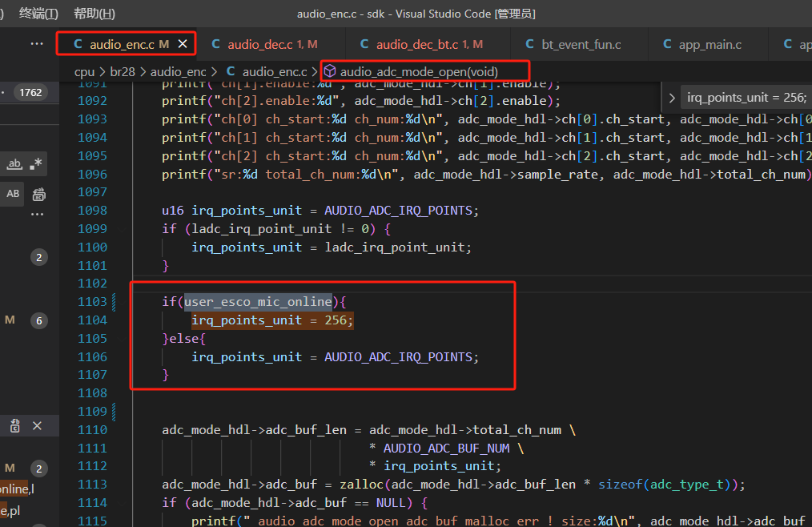Click the C file icon in the audio_enc.c breadcrumb
The image size is (812, 527).
click(x=231, y=71)
